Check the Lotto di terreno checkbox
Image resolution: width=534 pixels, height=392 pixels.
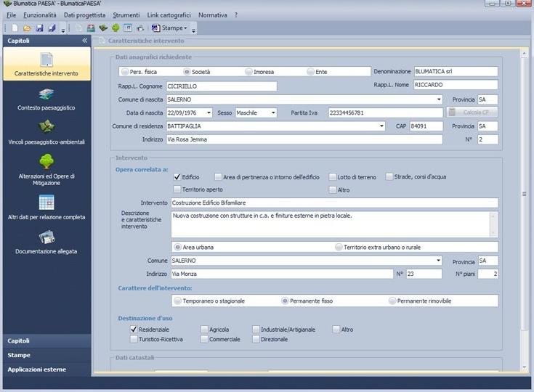333,176
